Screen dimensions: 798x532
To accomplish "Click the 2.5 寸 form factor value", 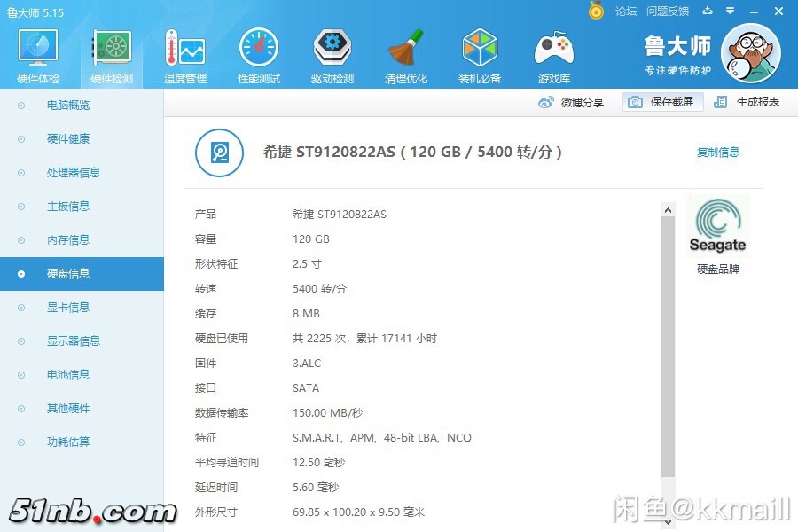I will click(307, 264).
